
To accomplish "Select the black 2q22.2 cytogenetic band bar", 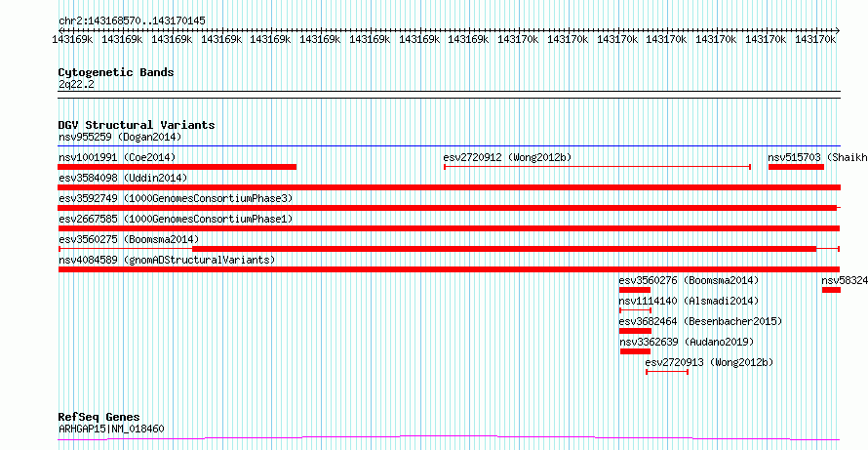I will [449, 95].
